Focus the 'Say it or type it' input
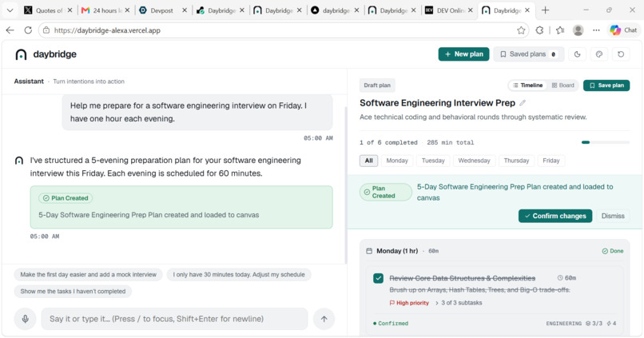The width and height of the screenshot is (644, 338). click(174, 319)
